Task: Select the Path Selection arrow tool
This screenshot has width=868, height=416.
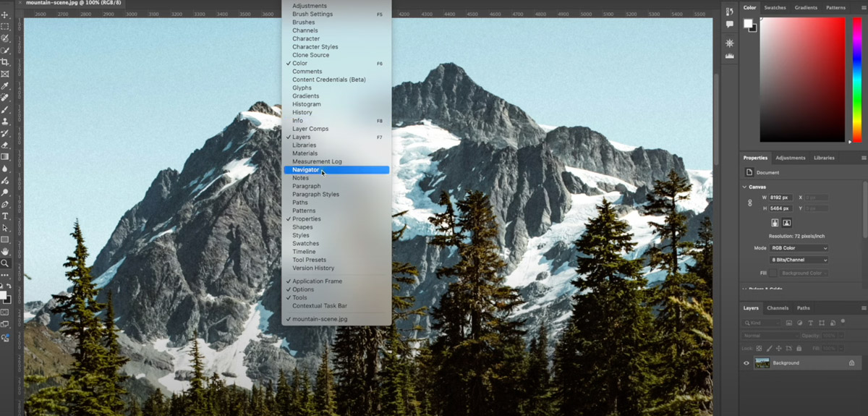Action: 5,228
